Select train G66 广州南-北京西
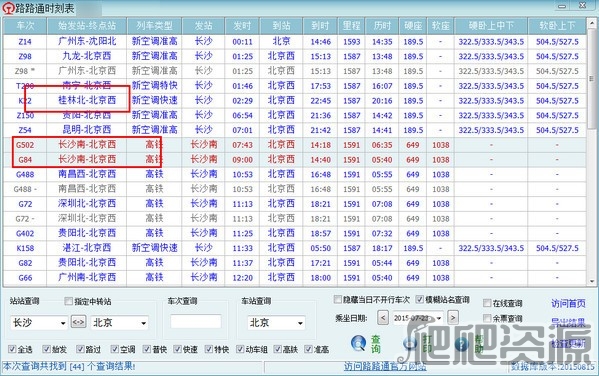 [x=294, y=278]
